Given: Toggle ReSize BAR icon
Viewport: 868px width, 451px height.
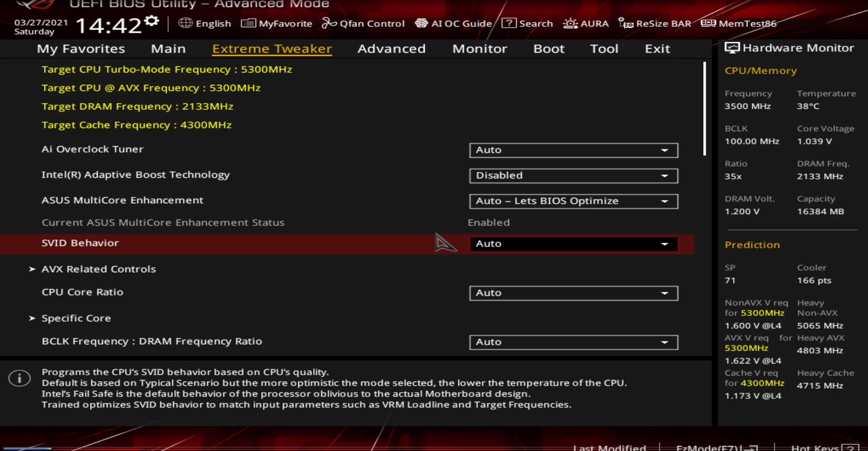Looking at the screenshot, I should pyautogui.click(x=625, y=23).
